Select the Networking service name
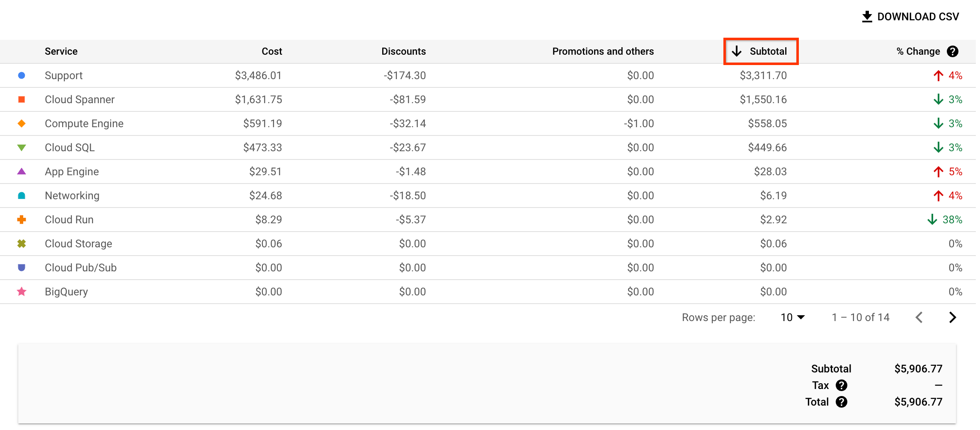 pyautogui.click(x=72, y=196)
